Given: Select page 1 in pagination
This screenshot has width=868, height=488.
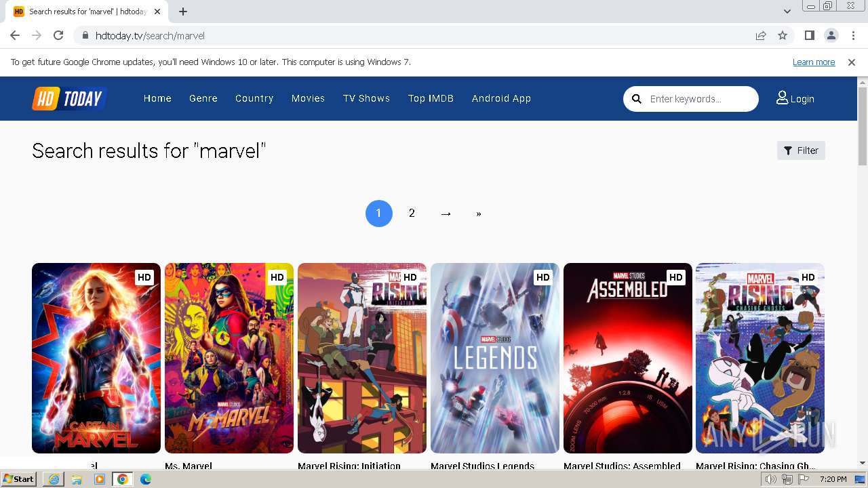Looking at the screenshot, I should click(x=378, y=213).
